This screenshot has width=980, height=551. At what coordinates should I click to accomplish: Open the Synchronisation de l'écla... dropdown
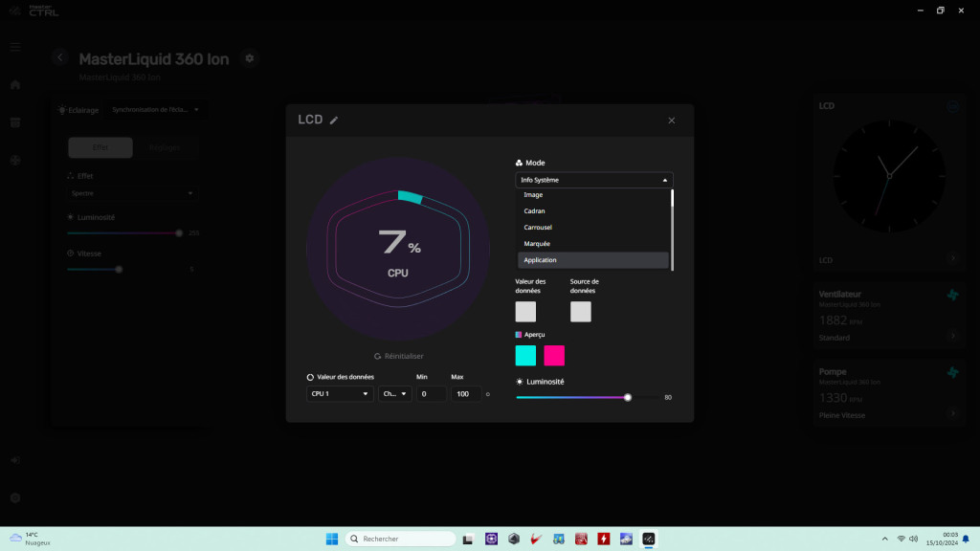click(155, 110)
